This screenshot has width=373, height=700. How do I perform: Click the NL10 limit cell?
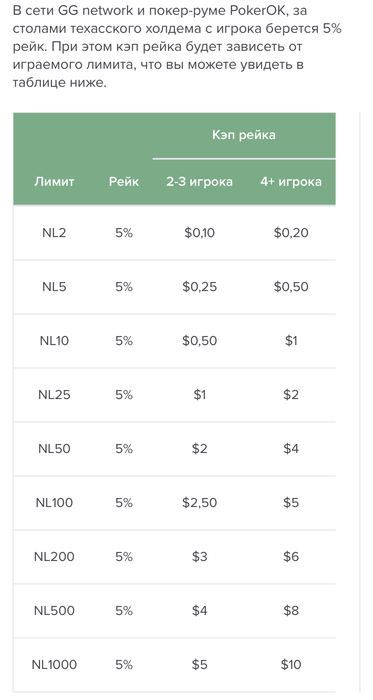(54, 341)
